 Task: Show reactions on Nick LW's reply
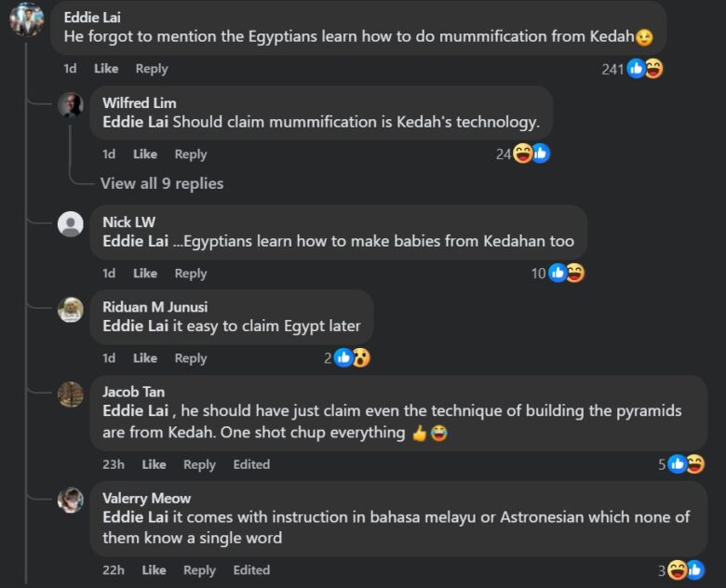[x=566, y=274]
